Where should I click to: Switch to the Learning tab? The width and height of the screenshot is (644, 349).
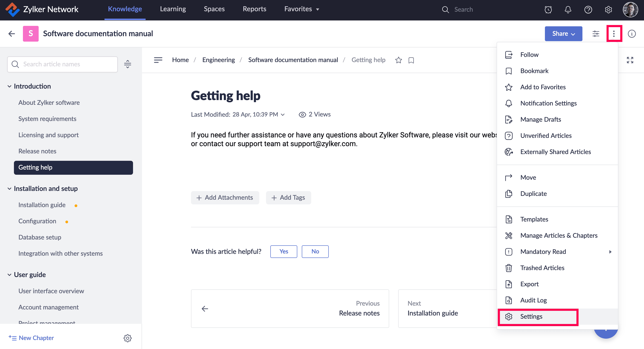[x=173, y=9]
